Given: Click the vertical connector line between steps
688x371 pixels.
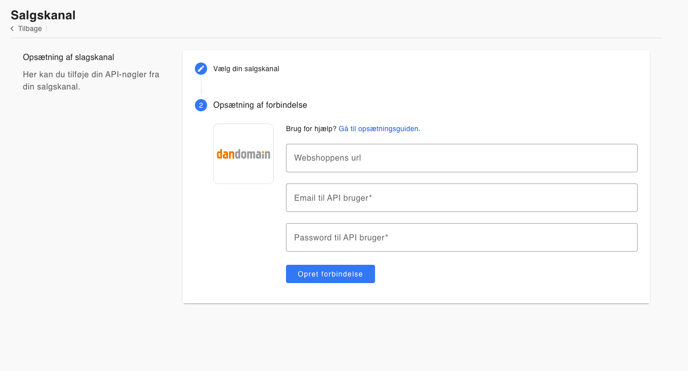Looking at the screenshot, I should click(x=201, y=87).
